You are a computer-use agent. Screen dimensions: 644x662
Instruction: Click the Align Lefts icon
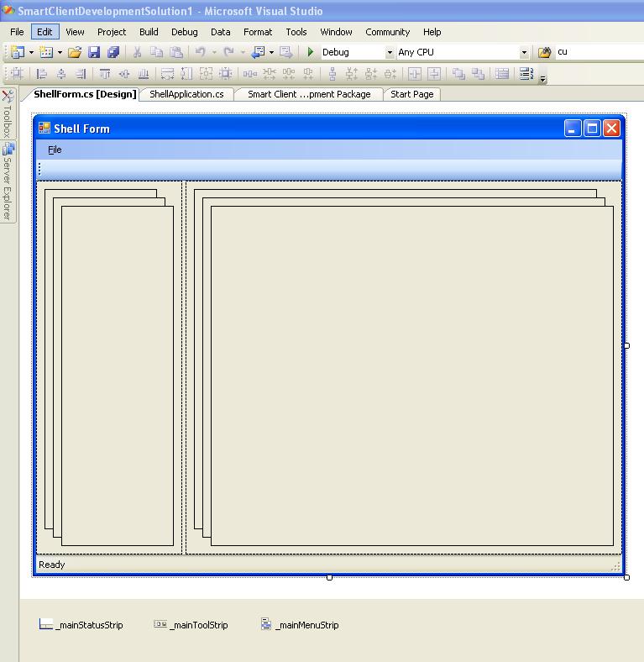coord(41,74)
